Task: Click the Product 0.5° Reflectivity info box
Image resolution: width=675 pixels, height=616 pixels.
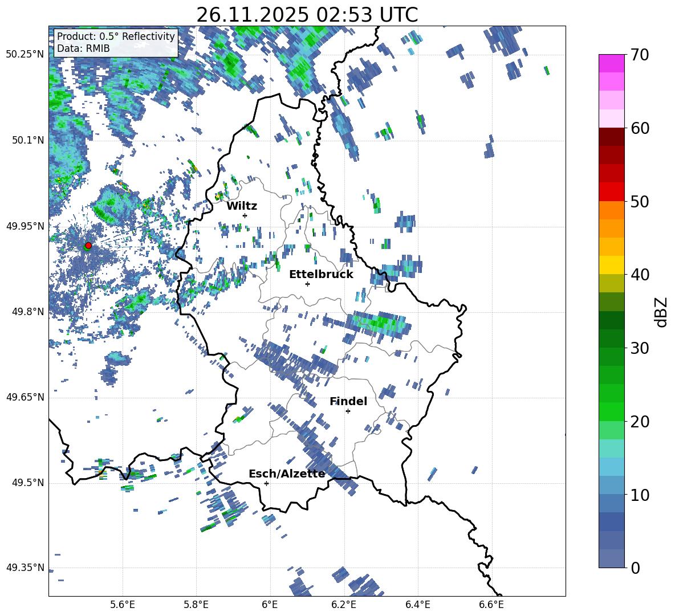Action: coord(116,43)
